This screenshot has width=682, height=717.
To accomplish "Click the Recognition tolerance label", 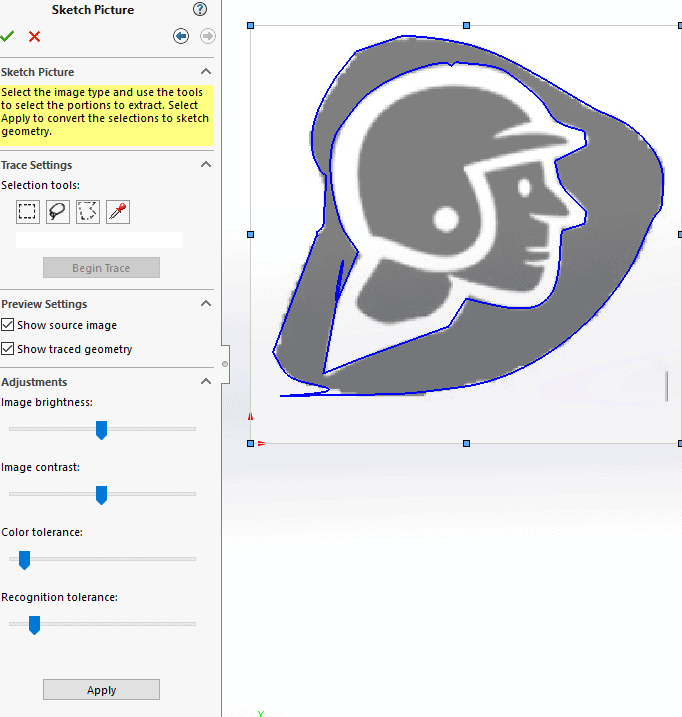I will (x=59, y=597).
